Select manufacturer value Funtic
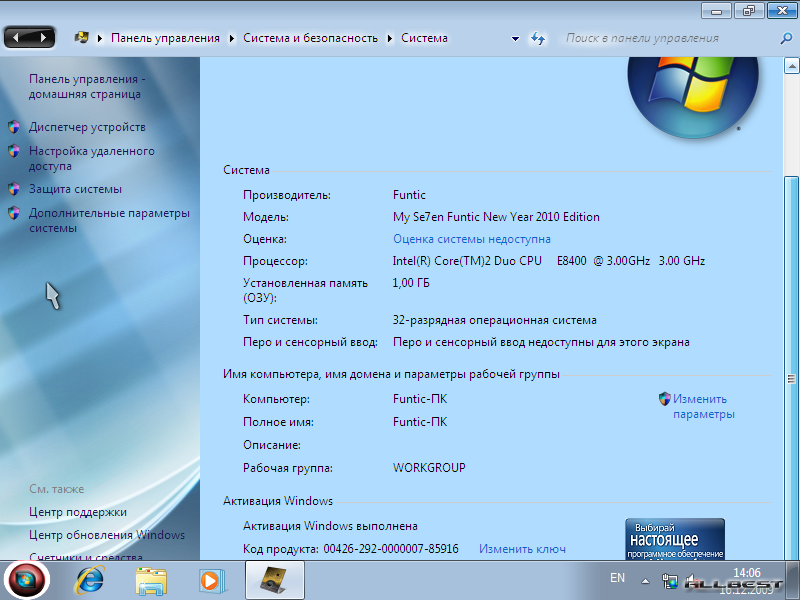Screen dimensions: 800x600 click(409, 195)
